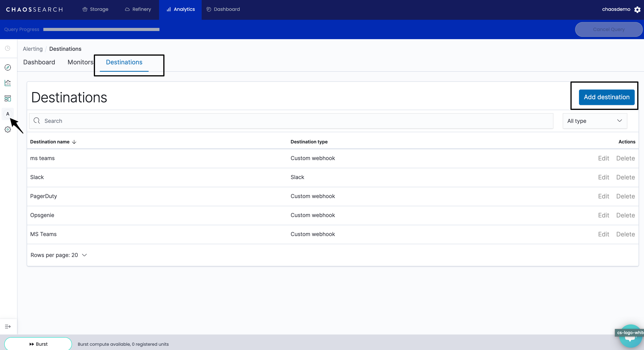Click the Alerting 'A' sidebar icon
This screenshot has width=644, height=350.
pyautogui.click(x=8, y=114)
